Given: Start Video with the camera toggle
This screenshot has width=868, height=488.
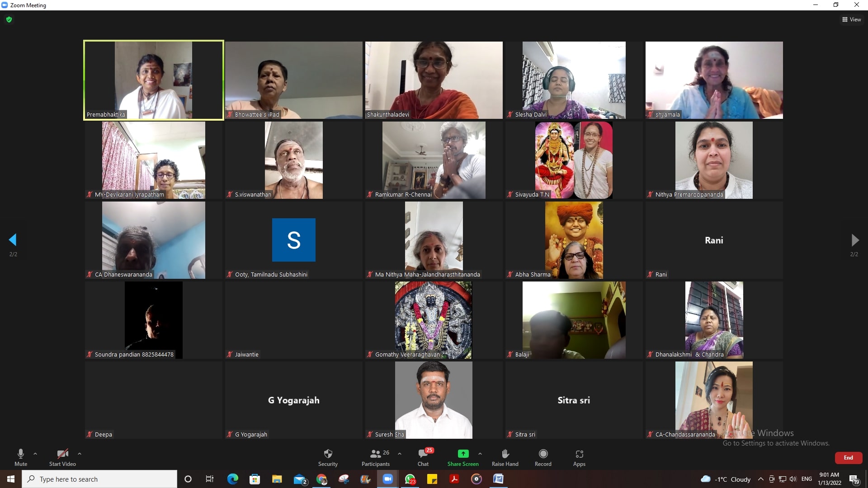Looking at the screenshot, I should 62,454.
